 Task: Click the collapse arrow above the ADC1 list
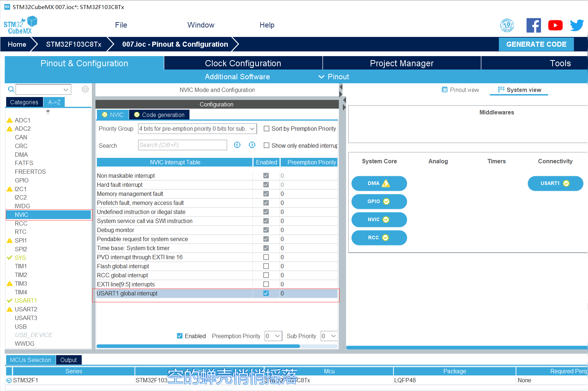point(48,112)
